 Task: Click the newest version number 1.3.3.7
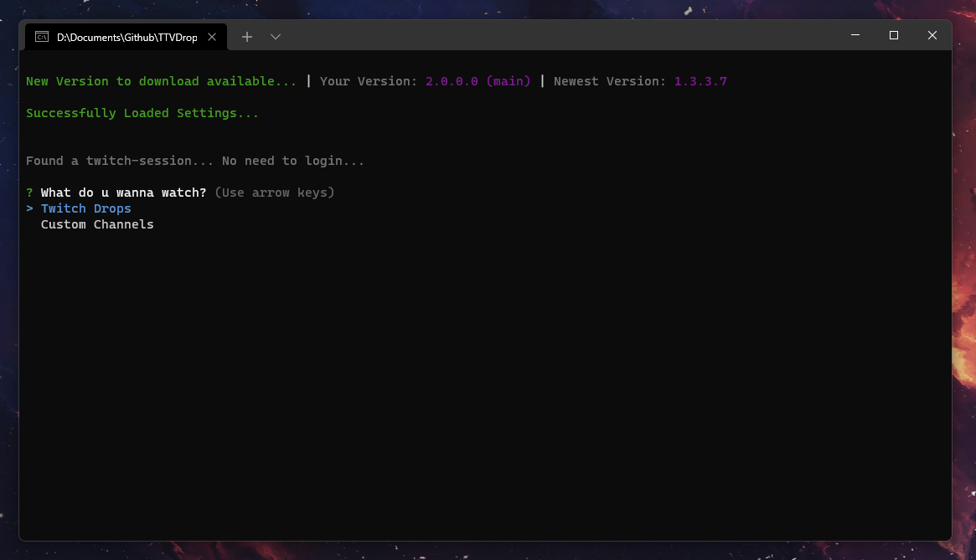point(700,81)
